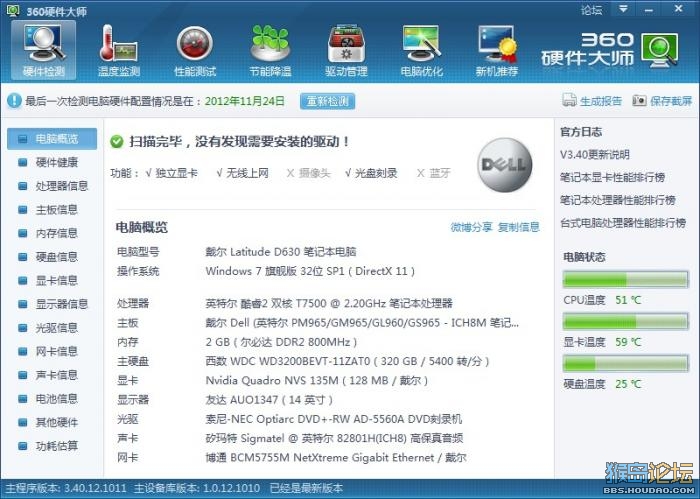Click the WDC WD3200BEVT hard disk text
700x499 pixels.
click(347, 362)
